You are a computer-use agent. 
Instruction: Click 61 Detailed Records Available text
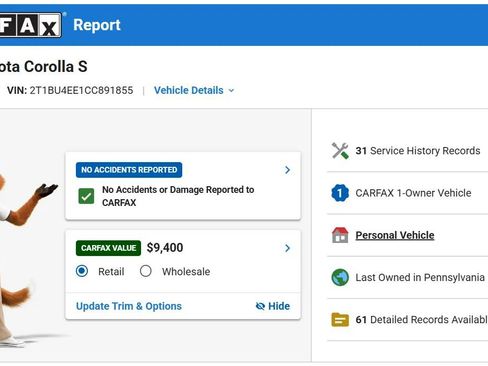click(x=422, y=320)
